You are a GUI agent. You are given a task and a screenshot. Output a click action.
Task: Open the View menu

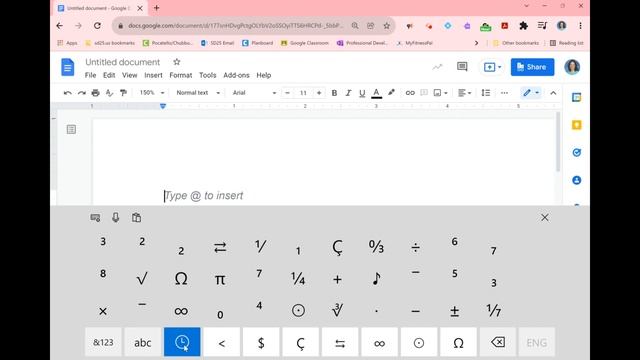click(129, 75)
